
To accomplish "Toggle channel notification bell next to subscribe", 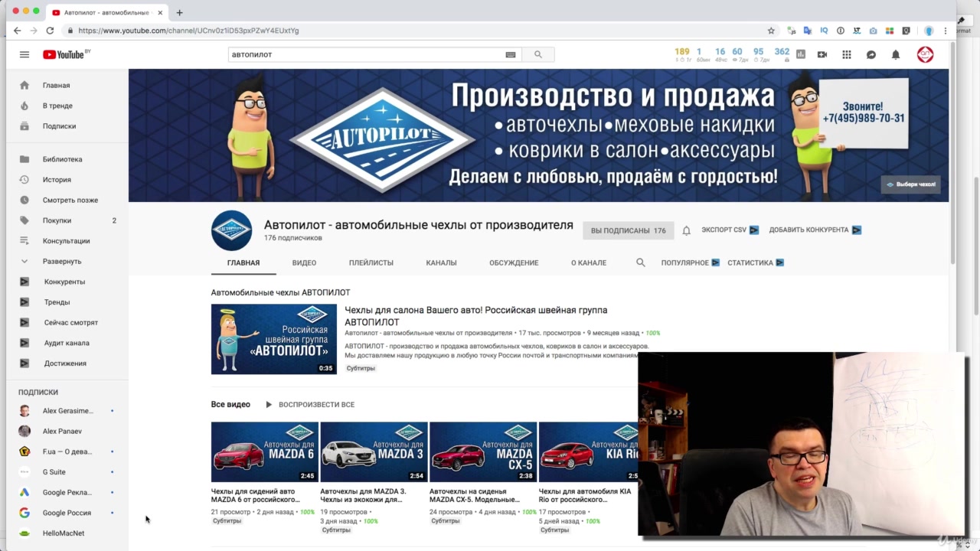I will pos(687,230).
